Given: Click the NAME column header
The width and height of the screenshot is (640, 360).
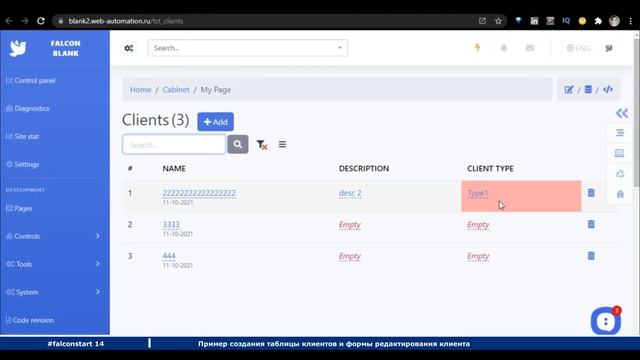Looking at the screenshot, I should pyautogui.click(x=174, y=168).
